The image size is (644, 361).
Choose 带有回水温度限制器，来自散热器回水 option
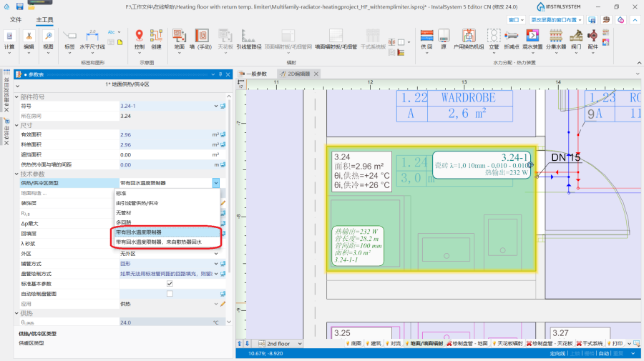coord(159,242)
